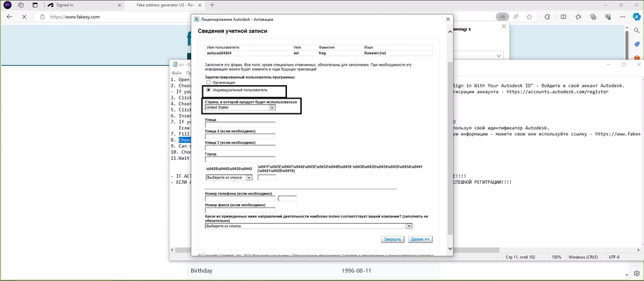Open the sidebar Shopping tag icon
This screenshot has width=644, height=281.
637,44
